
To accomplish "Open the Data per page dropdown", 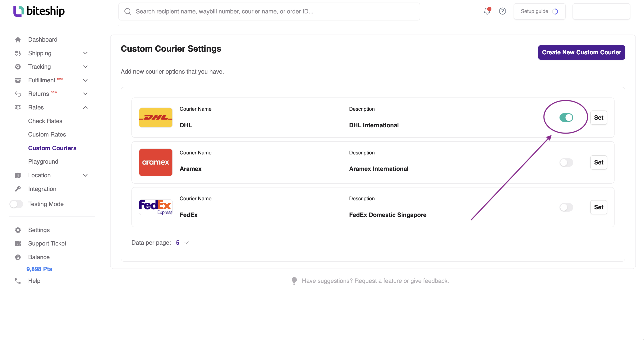I will pyautogui.click(x=182, y=243).
